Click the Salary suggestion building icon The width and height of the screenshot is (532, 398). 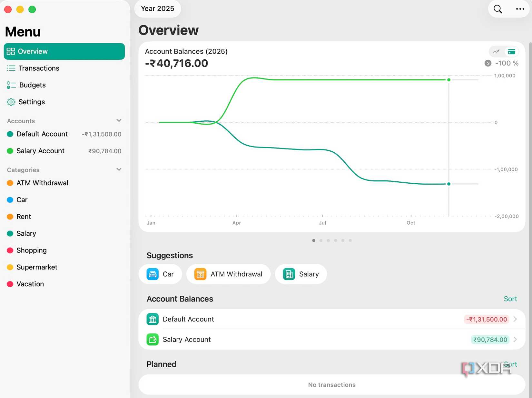coord(289,274)
